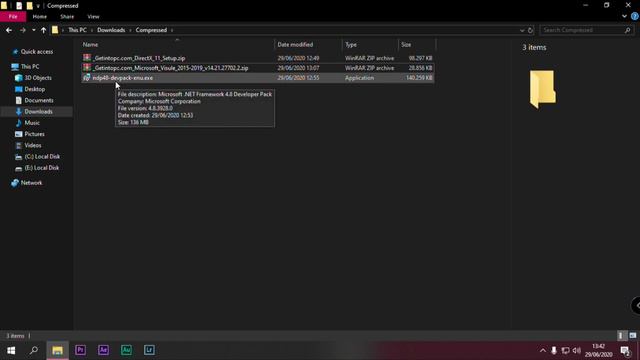This screenshot has height=360, width=640.
Task: Sort by Date modified column header
Action: pos(295,44)
